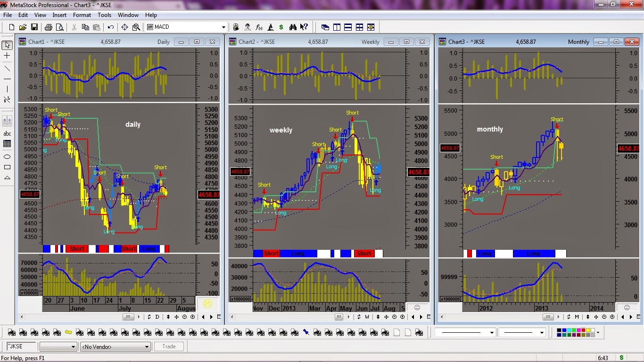Toggle the arrow pointer select tool
Image resolution: width=644 pixels, height=362 pixels.
pyautogui.click(x=7, y=45)
